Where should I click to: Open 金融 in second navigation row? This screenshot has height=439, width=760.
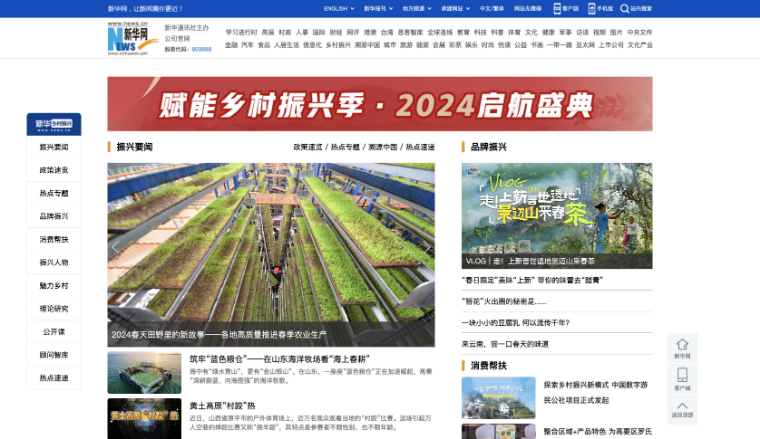click(231, 45)
